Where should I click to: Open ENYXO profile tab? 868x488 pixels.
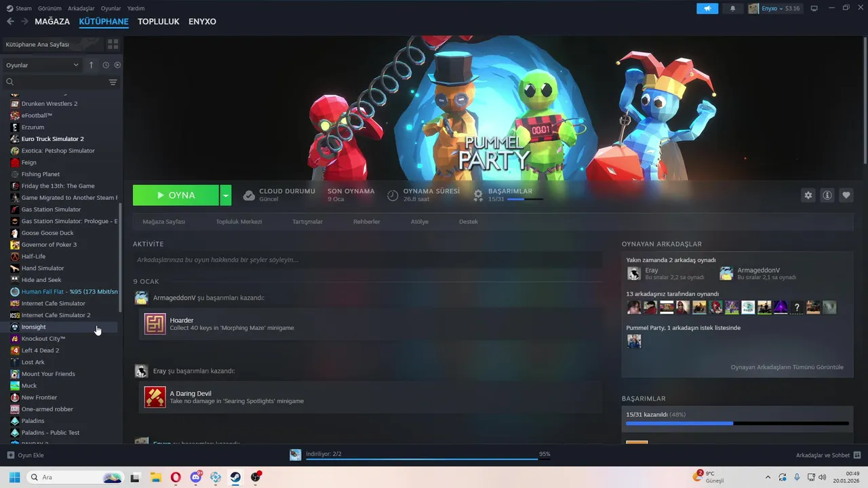202,22
